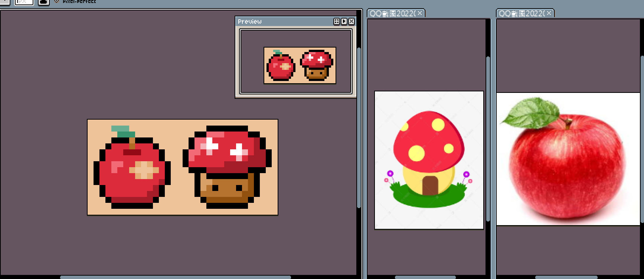The image size is (644, 279).
Task: Click the Preview window play animation button
Action: [344, 22]
